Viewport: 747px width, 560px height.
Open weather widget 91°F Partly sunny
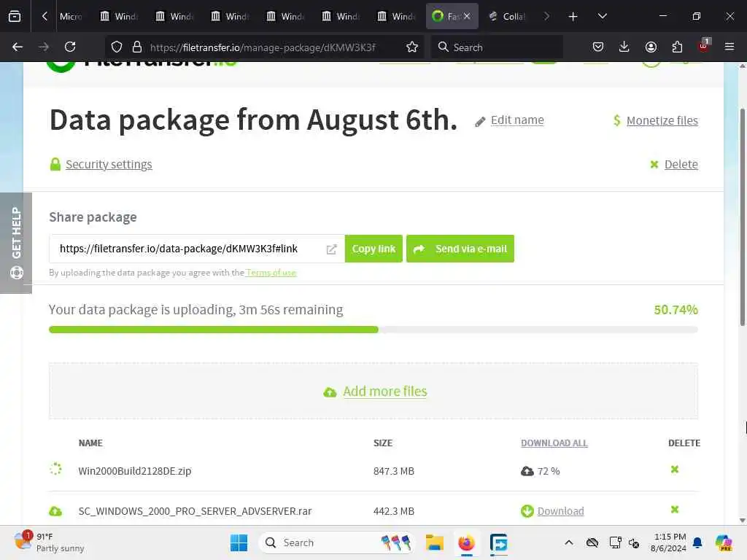point(49,542)
